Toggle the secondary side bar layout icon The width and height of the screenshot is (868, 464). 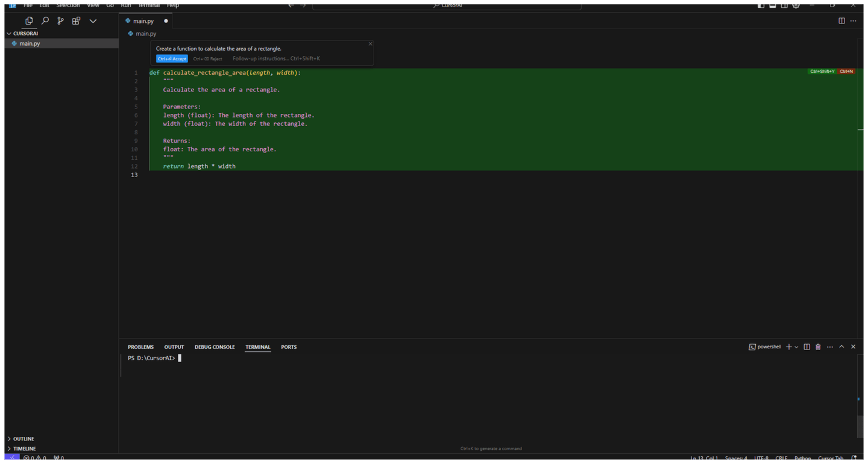point(784,5)
